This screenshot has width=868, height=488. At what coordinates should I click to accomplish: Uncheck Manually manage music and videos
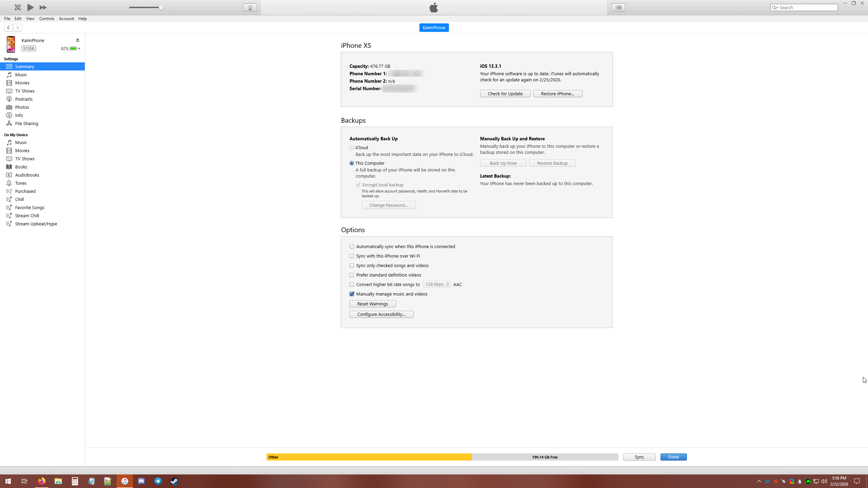coord(352,294)
